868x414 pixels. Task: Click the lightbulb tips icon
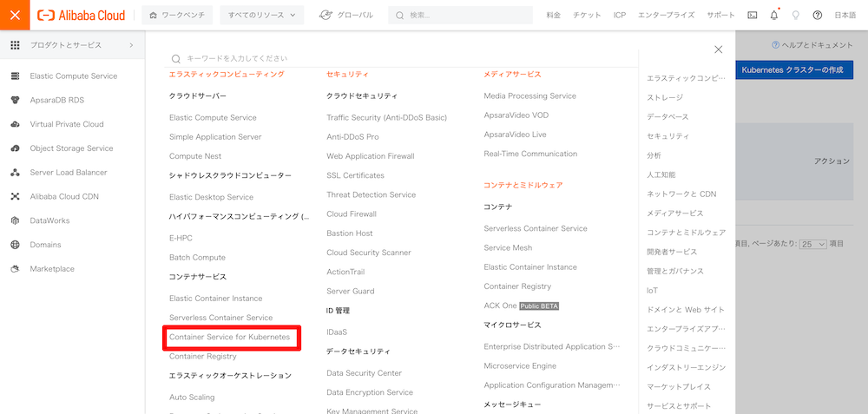pyautogui.click(x=795, y=16)
